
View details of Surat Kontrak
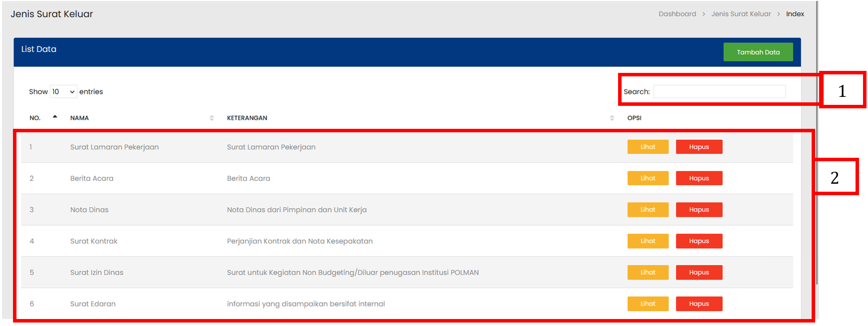tap(648, 241)
